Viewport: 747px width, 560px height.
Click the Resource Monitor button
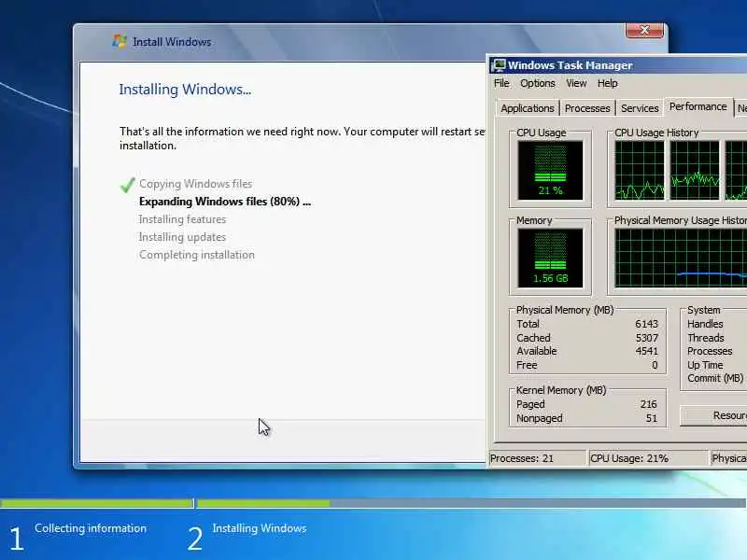(x=713, y=415)
